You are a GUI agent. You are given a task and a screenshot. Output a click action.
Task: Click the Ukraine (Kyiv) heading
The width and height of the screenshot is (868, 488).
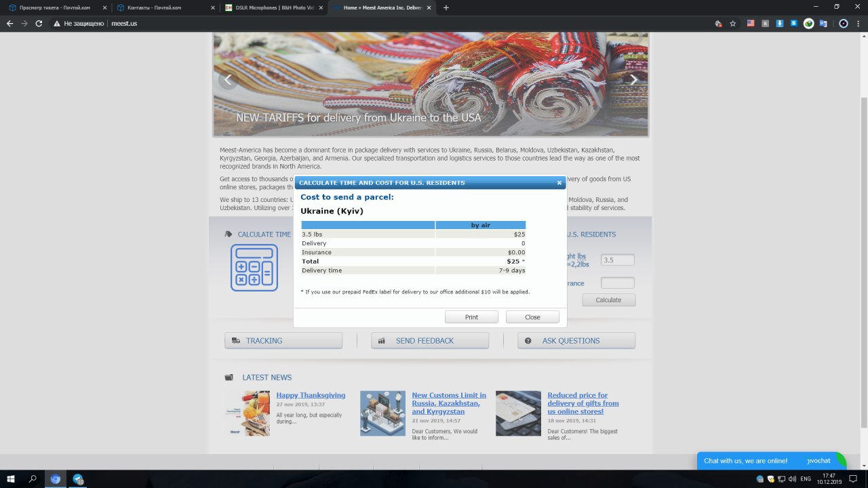pyautogui.click(x=332, y=211)
